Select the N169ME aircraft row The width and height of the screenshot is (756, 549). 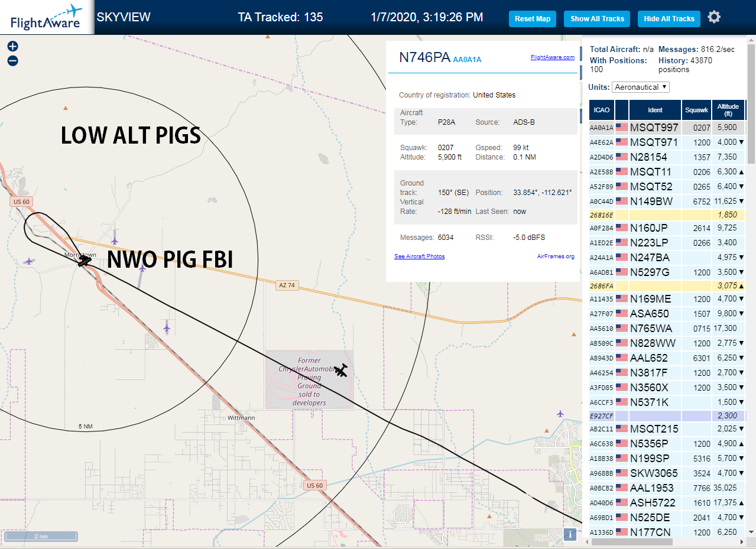(667, 299)
